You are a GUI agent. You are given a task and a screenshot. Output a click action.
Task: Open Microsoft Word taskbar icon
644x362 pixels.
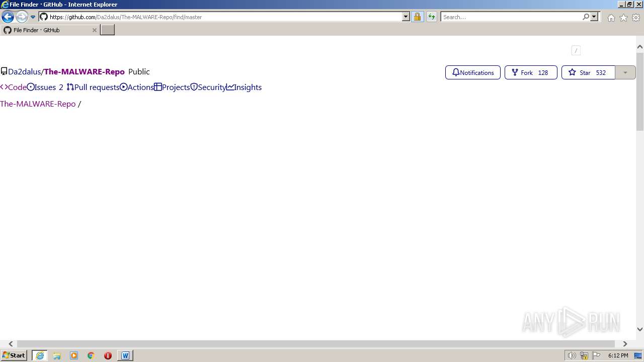[x=125, y=355]
